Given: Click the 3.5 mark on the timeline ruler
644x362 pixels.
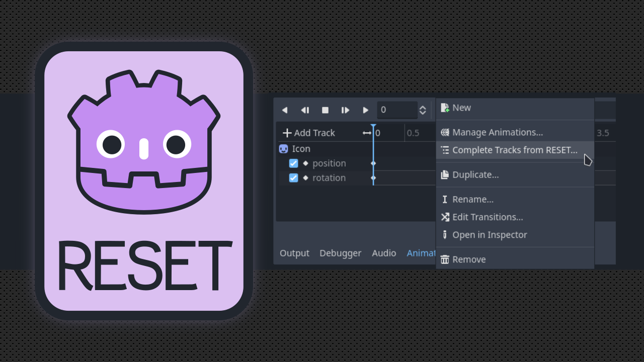Looking at the screenshot, I should [x=603, y=133].
